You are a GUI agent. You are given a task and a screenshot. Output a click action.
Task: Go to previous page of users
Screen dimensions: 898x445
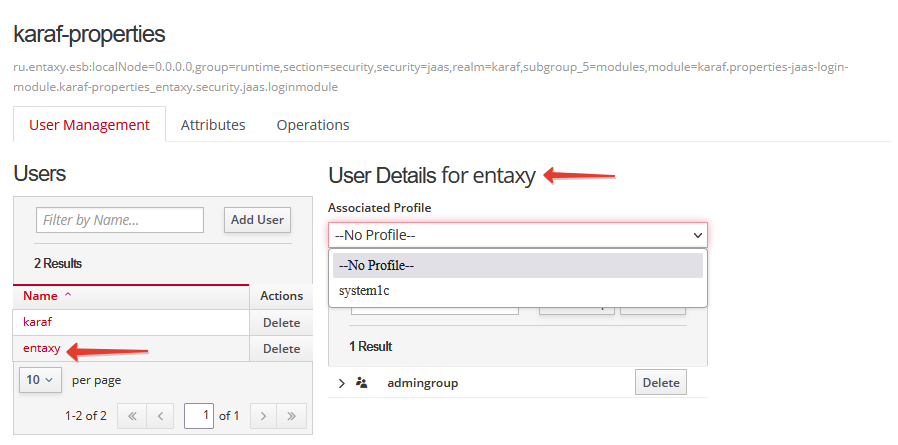click(160, 416)
